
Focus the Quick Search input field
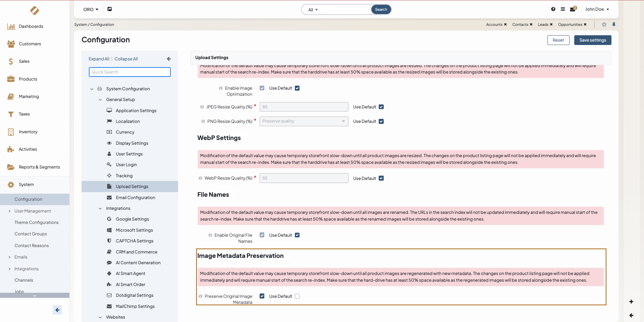tap(129, 72)
